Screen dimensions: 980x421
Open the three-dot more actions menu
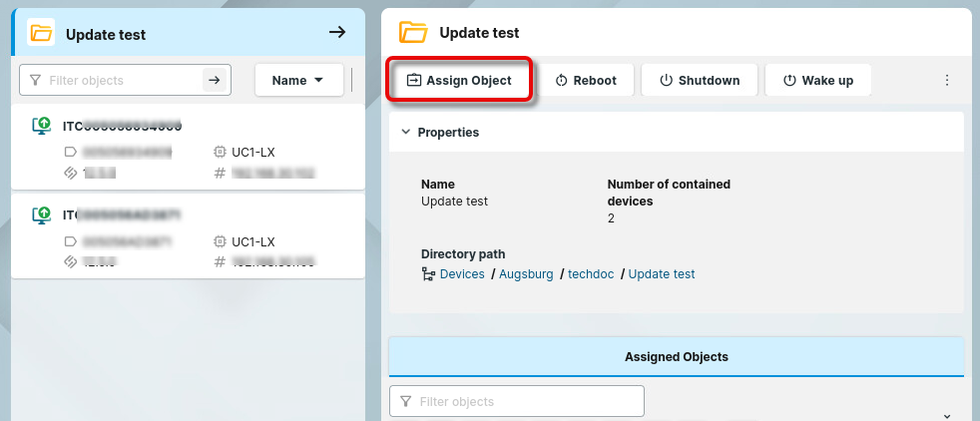947,81
